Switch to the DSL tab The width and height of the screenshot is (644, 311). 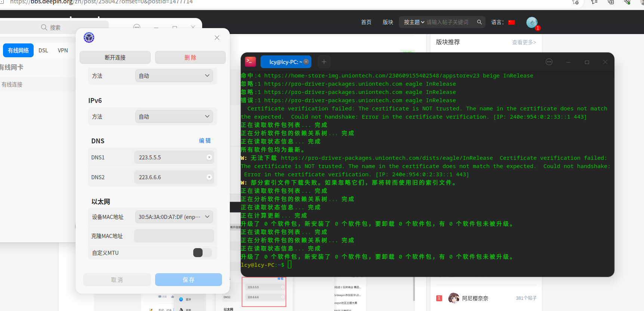[x=43, y=50]
